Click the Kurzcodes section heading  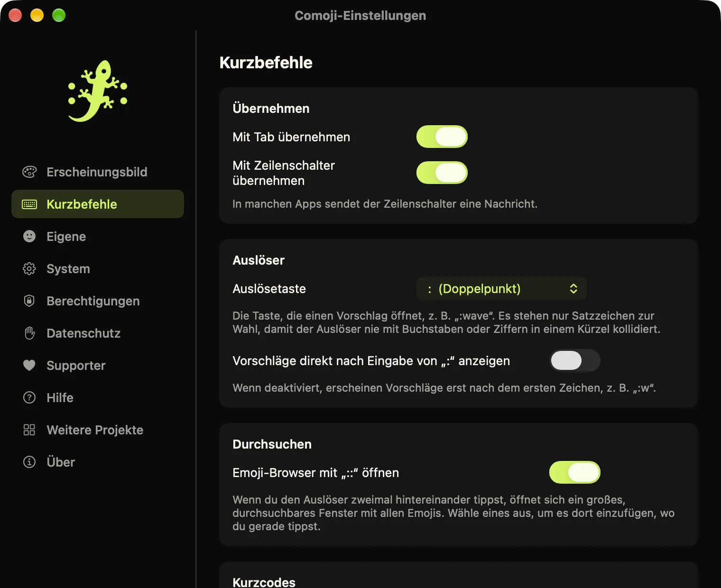click(x=264, y=582)
